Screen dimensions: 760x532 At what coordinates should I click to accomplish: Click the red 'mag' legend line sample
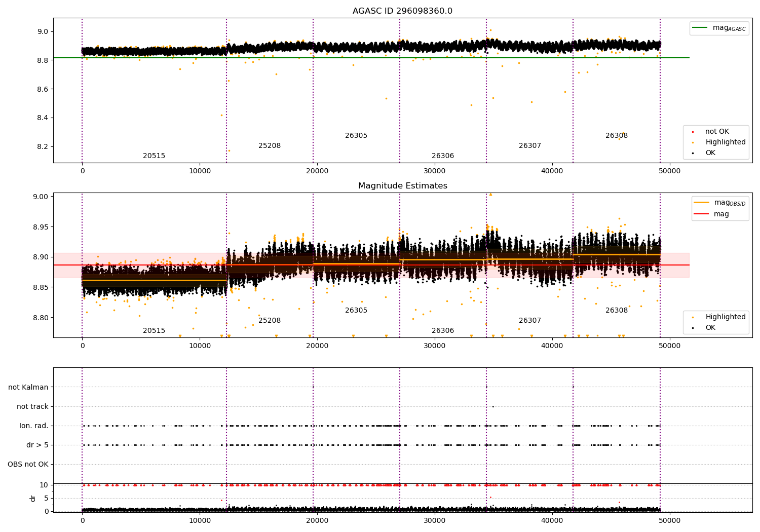(702, 214)
